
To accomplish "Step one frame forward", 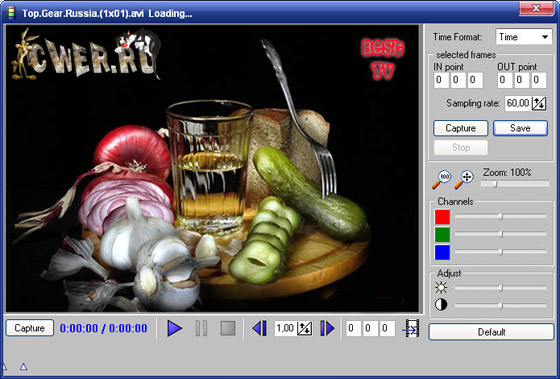I will [327, 328].
